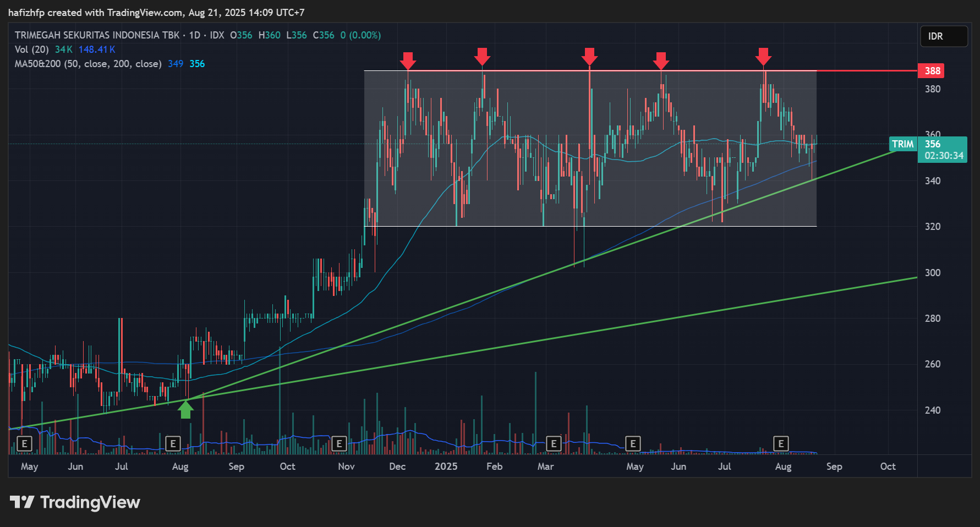Open the earnings E marker above Nov
The height and width of the screenshot is (527, 980).
tap(339, 443)
